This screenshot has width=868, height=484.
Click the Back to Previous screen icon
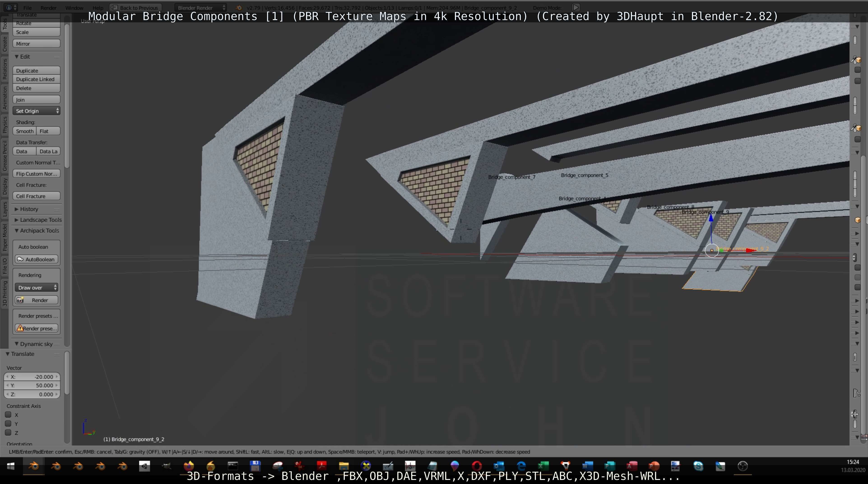tap(115, 7)
